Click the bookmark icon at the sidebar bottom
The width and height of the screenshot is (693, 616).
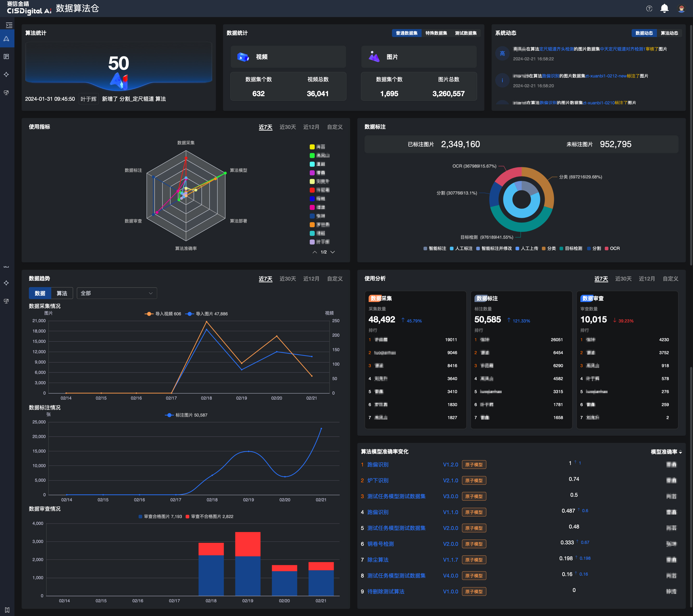point(7,610)
